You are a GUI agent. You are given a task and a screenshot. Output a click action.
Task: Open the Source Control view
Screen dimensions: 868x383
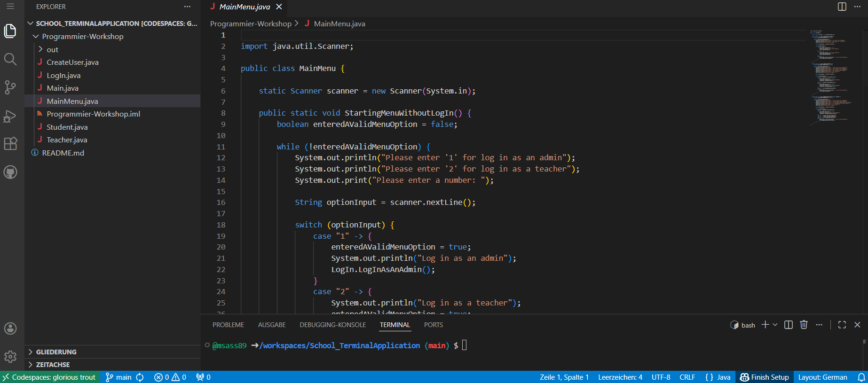coord(10,87)
